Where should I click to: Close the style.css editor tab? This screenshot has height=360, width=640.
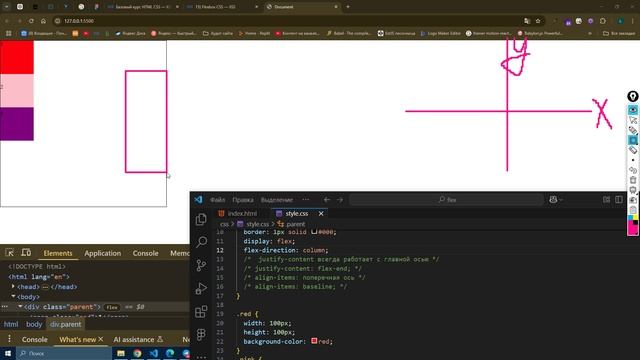coord(321,213)
